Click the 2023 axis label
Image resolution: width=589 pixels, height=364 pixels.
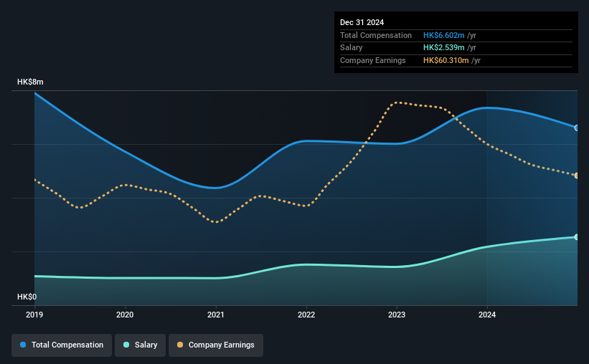click(x=397, y=315)
